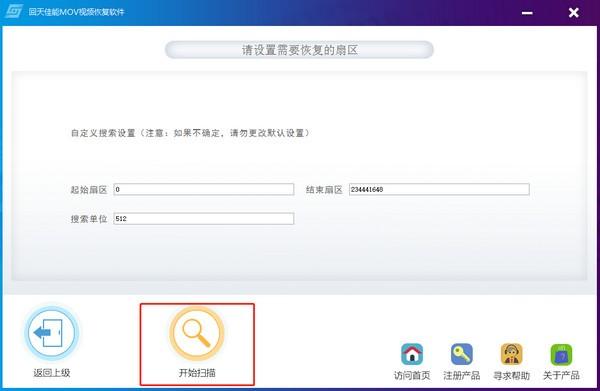Click the 返回上级 text label
This screenshot has width=600, height=391.
point(52,373)
